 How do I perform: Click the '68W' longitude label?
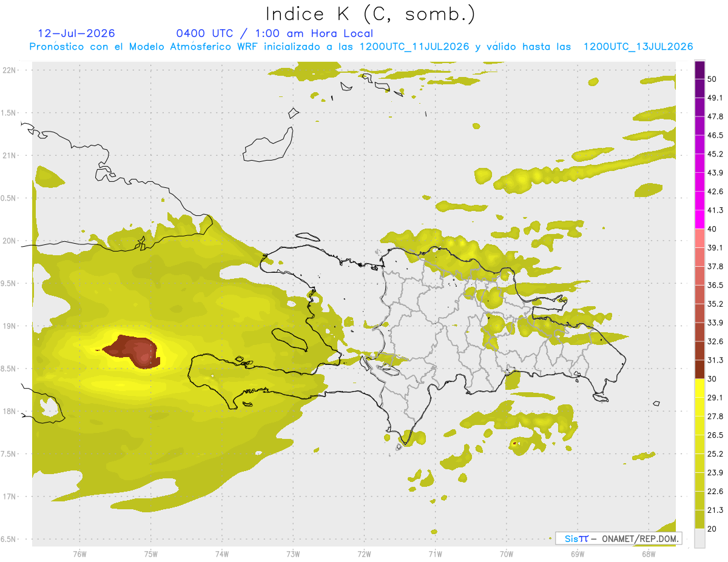(x=649, y=554)
